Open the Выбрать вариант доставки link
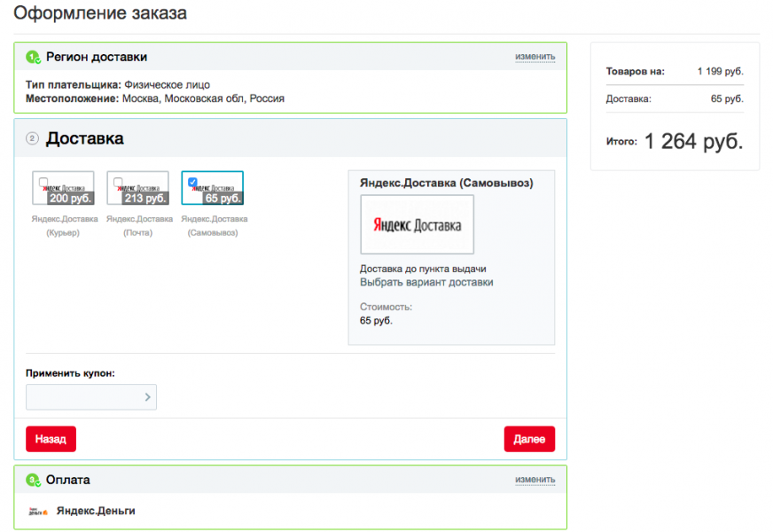The height and width of the screenshot is (532, 773). (426, 283)
